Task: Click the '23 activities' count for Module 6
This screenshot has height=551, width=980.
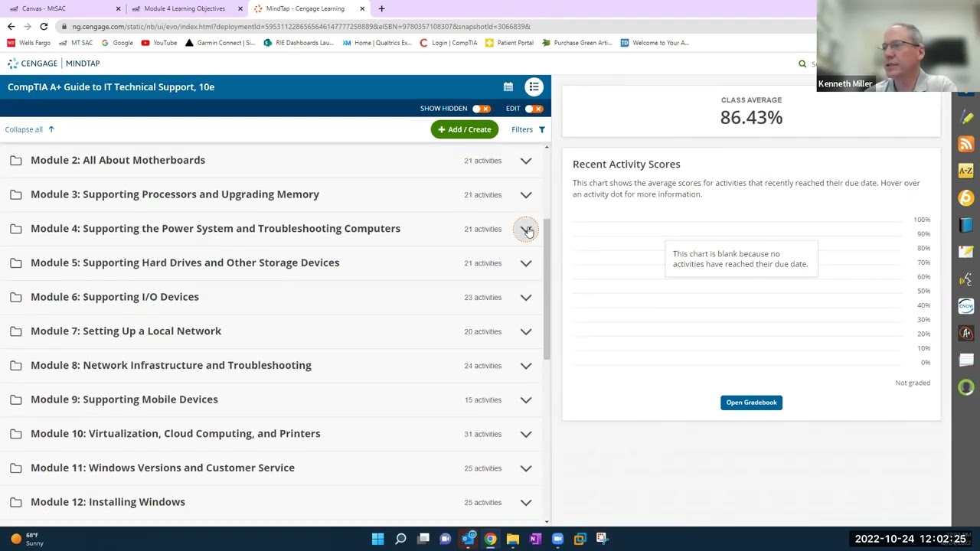Action: pyautogui.click(x=482, y=298)
